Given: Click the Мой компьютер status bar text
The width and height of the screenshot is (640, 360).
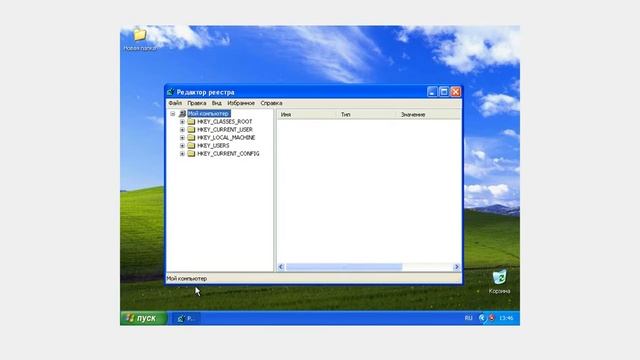Looking at the screenshot, I should [x=187, y=278].
